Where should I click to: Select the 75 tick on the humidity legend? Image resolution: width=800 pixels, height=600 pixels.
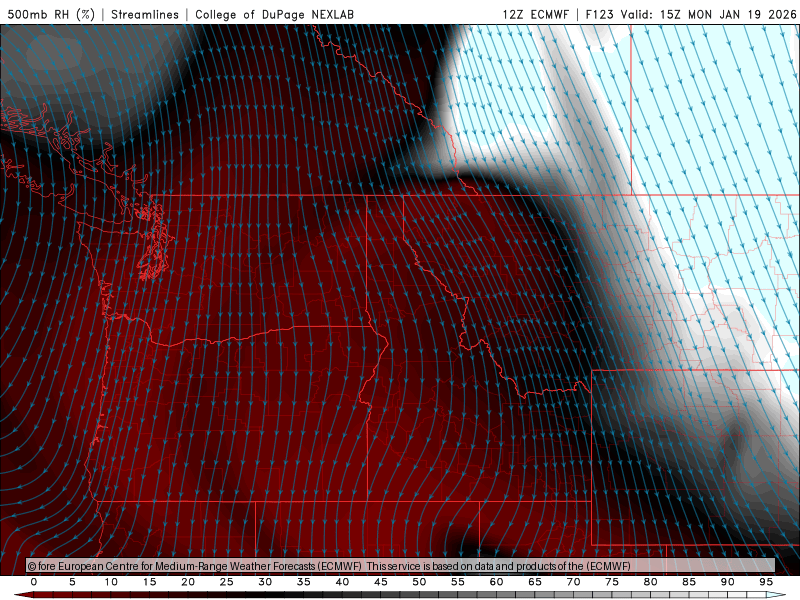tap(612, 581)
